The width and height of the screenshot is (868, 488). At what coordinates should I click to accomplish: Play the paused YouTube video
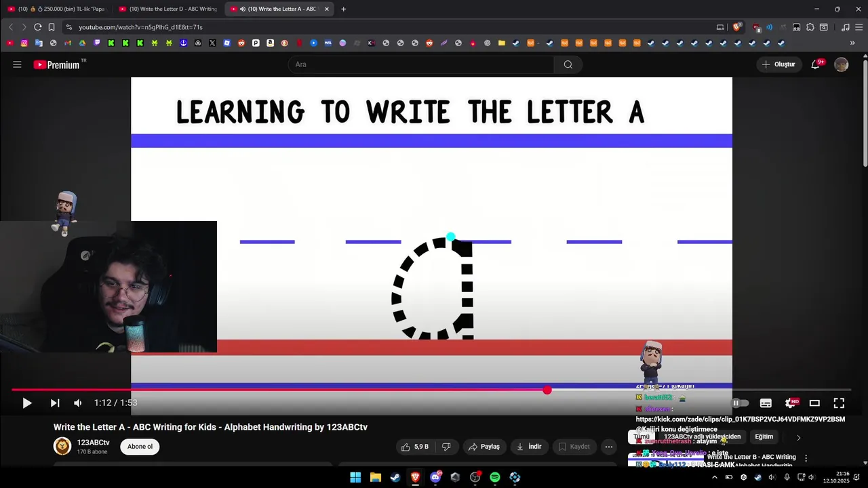click(27, 403)
